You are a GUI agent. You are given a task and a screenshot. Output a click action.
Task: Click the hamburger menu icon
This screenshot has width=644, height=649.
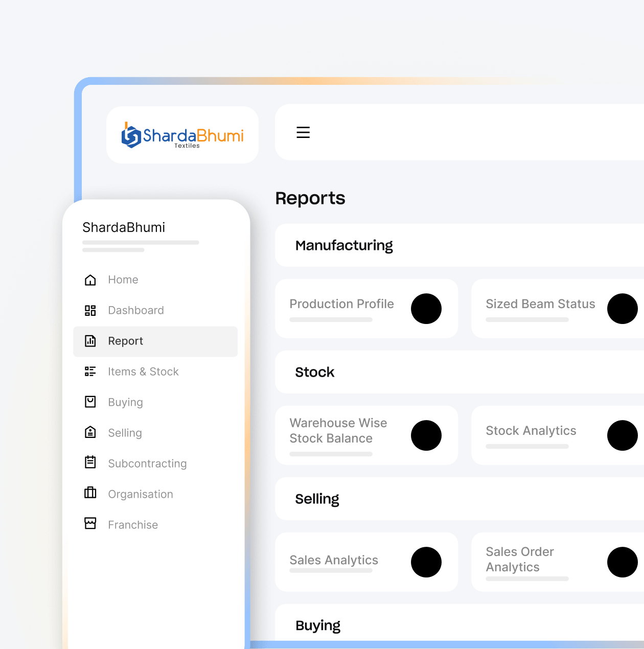pos(303,132)
